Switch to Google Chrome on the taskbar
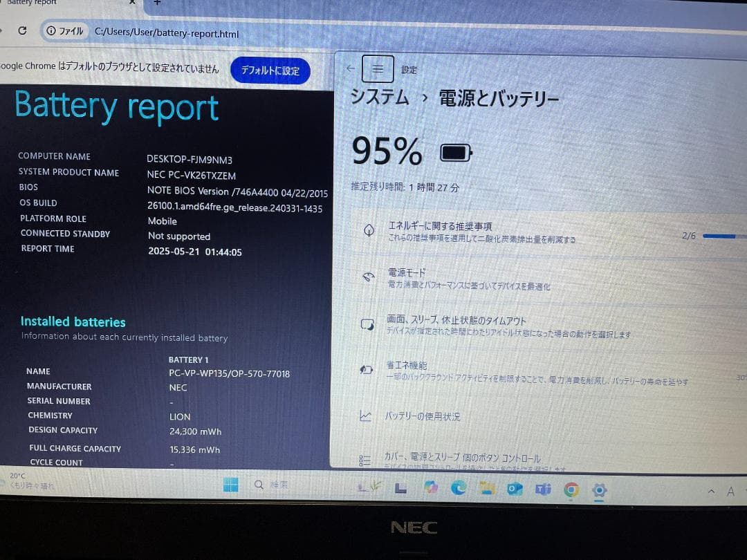The image size is (747, 560). pos(571,489)
